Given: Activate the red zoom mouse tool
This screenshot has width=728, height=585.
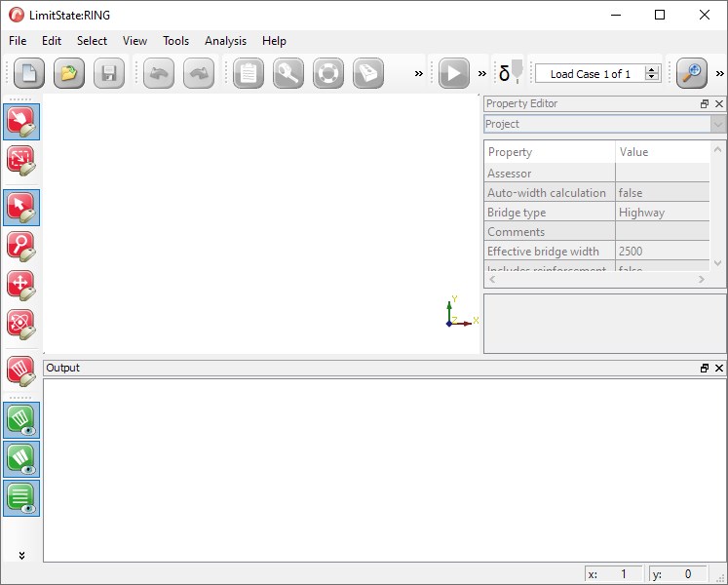Looking at the screenshot, I should [21, 247].
